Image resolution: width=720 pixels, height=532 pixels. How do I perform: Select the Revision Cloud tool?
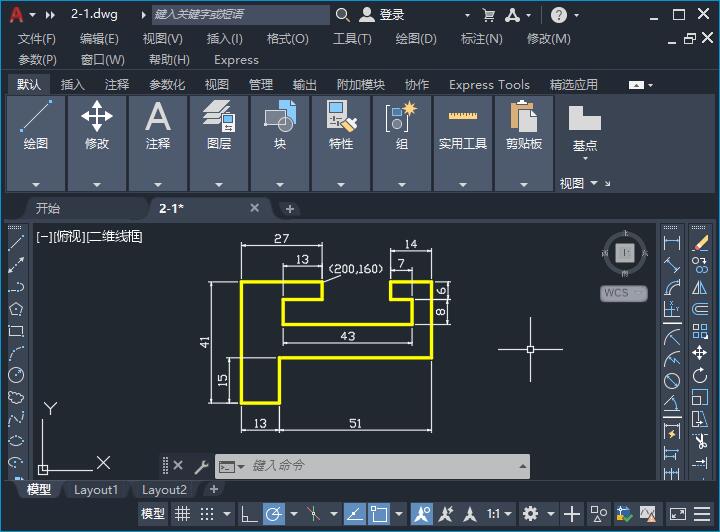[16, 397]
